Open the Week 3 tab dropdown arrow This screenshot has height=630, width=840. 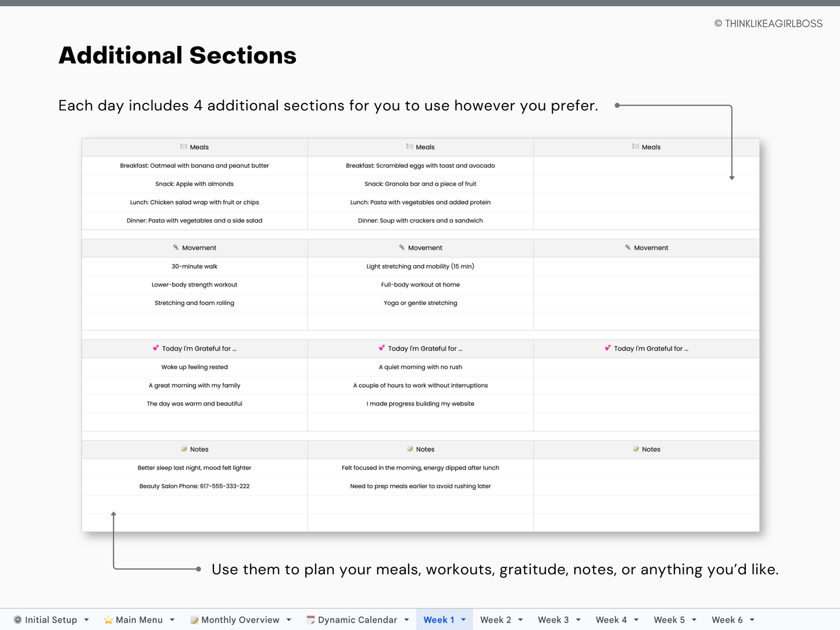pyautogui.click(x=578, y=620)
